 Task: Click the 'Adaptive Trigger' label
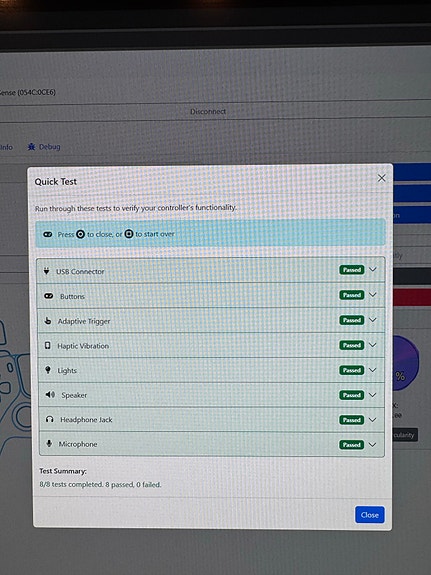pos(84,321)
